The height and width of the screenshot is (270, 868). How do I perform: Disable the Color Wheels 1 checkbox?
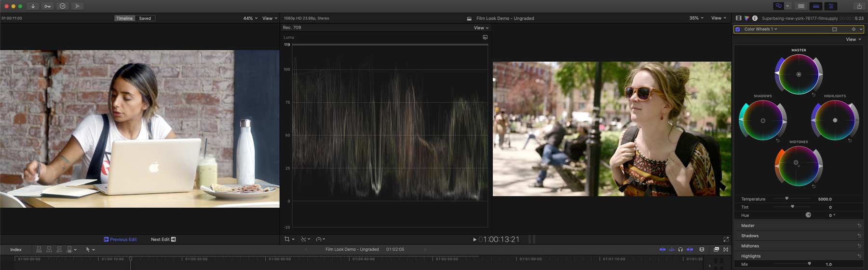[x=738, y=29]
